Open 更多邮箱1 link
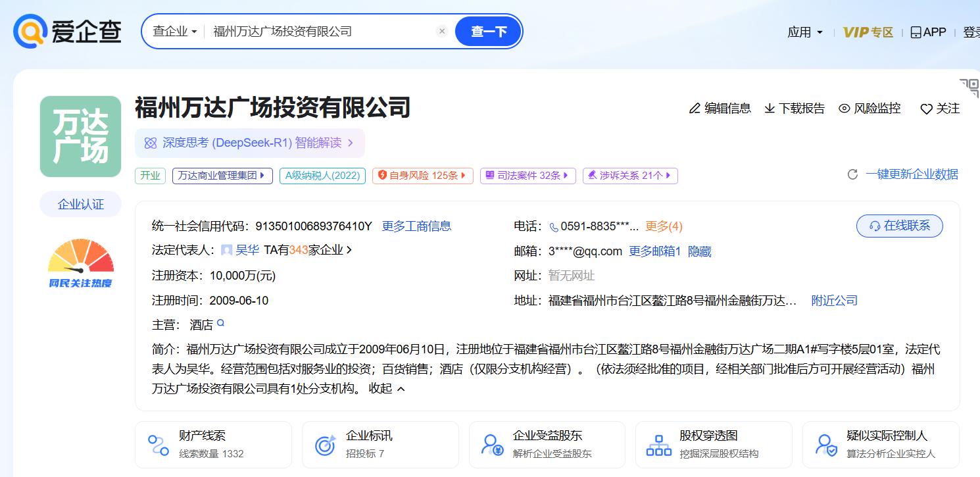The width and height of the screenshot is (980, 477). tap(654, 251)
